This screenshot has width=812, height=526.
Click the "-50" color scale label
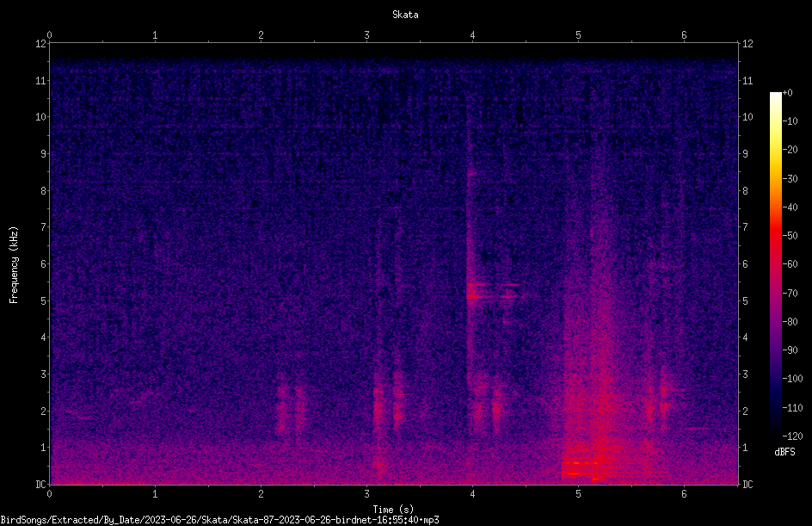(790, 236)
